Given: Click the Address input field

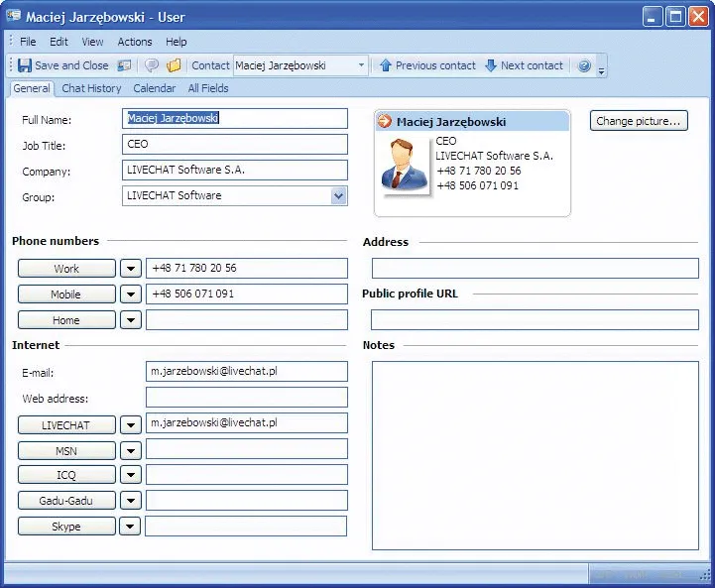Looking at the screenshot, I should point(536,268).
